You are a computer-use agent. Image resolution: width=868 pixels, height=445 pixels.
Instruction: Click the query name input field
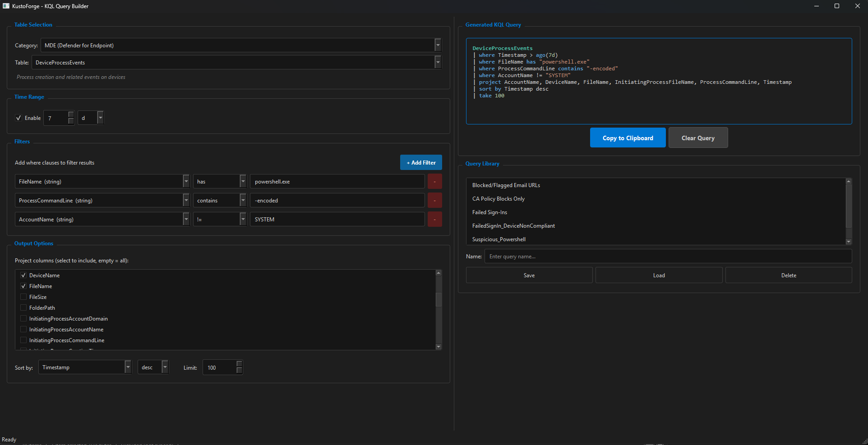tap(668, 256)
